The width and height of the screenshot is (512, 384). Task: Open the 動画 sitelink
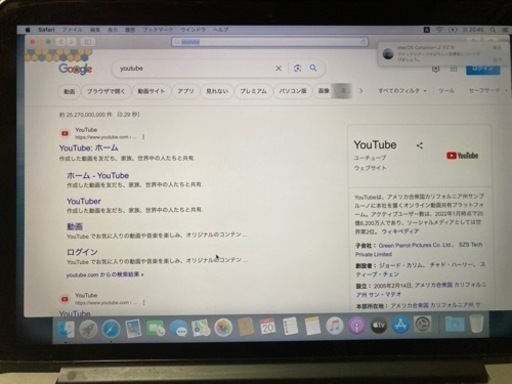[x=75, y=227]
